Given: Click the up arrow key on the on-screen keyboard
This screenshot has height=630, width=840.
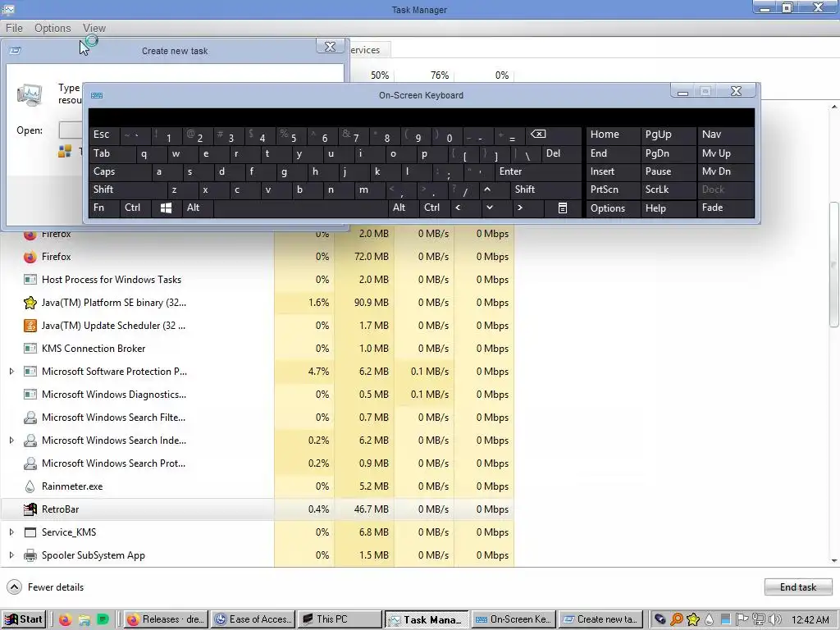Looking at the screenshot, I should click(x=487, y=189).
